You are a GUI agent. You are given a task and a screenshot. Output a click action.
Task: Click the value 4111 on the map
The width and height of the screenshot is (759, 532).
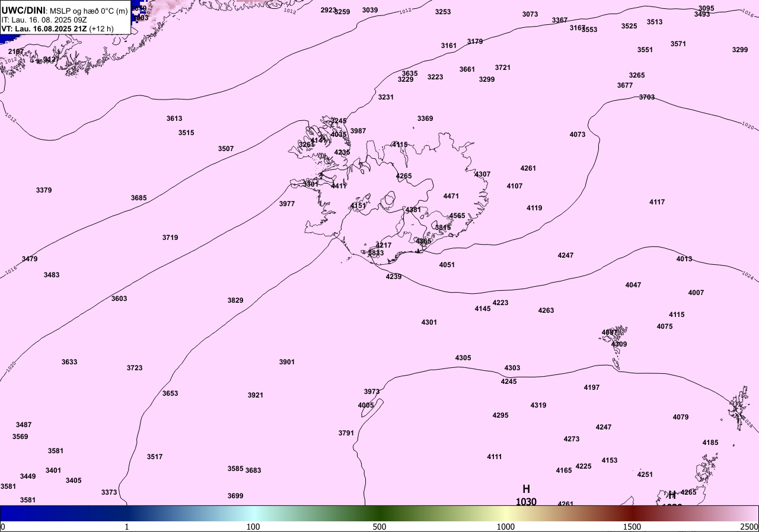point(495,457)
